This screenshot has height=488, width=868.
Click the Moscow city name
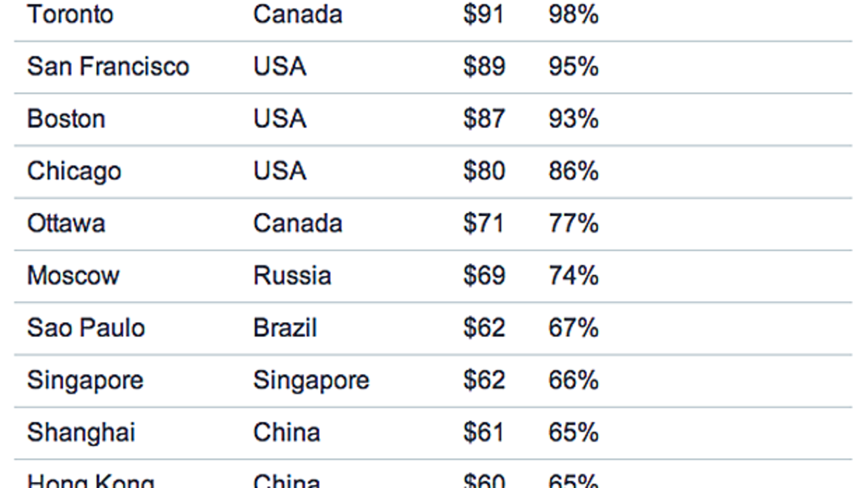tap(73, 275)
